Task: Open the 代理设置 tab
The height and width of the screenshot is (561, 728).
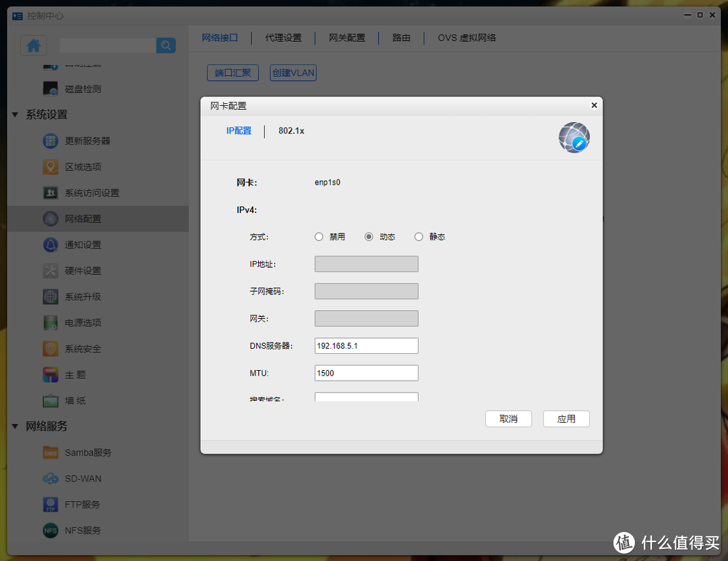Action: (284, 38)
